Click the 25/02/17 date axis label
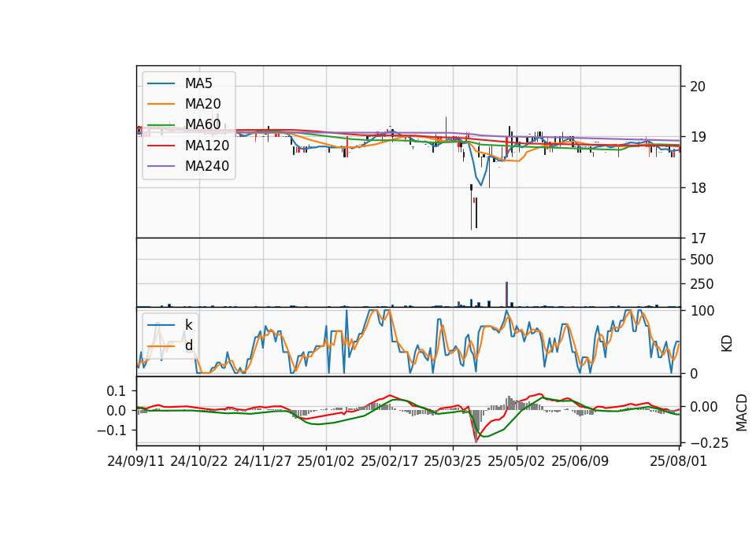 point(389,461)
